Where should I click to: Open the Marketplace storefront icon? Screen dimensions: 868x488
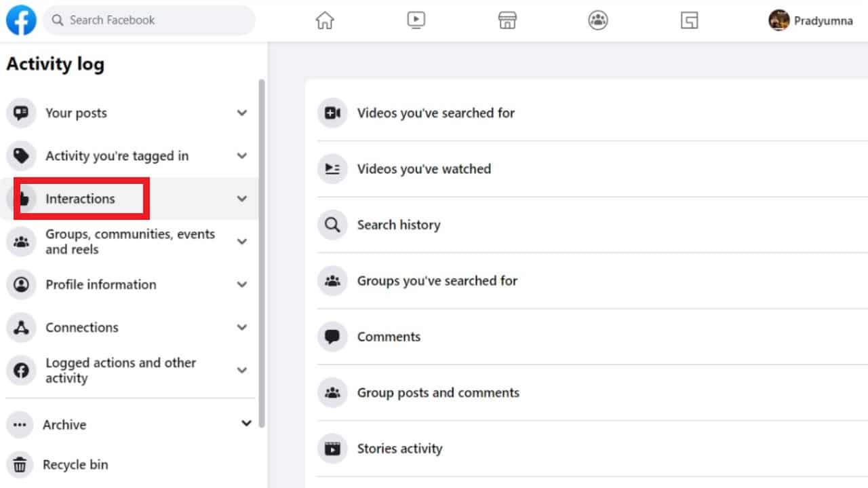[507, 20]
